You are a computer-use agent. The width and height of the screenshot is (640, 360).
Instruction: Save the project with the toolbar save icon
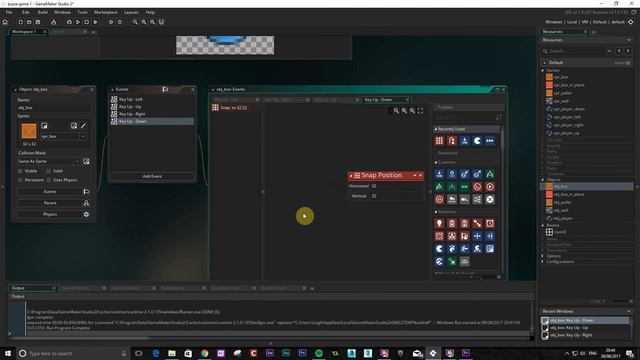coord(38,22)
